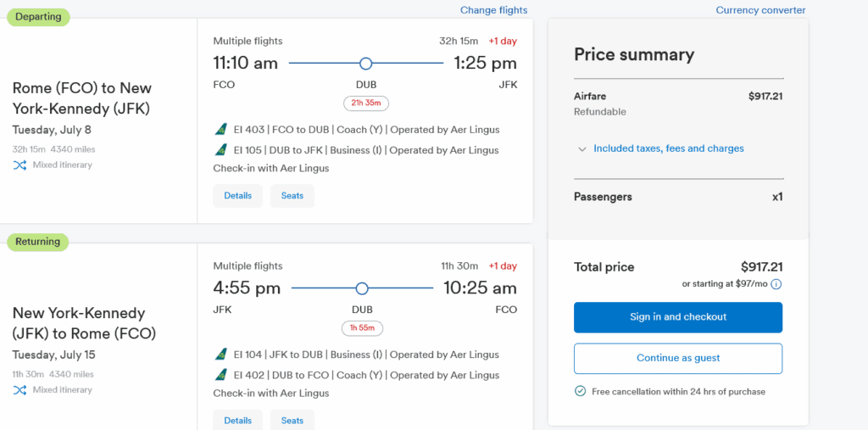Click the mixed itinerary shuffle icon for departing flight
The image size is (868, 430).
[20, 165]
